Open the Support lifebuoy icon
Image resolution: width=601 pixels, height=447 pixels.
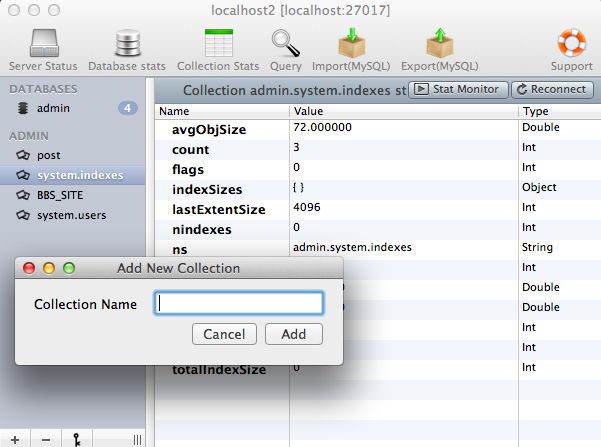tap(571, 42)
